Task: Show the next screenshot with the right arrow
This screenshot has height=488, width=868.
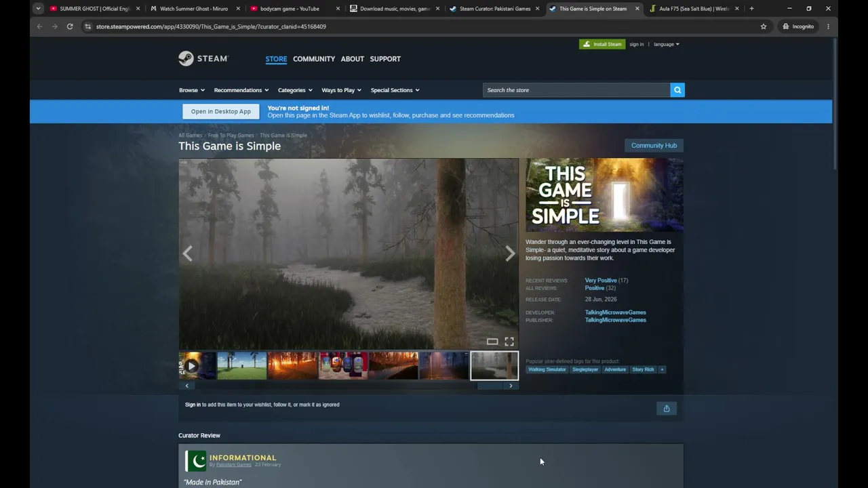Action: click(510, 253)
